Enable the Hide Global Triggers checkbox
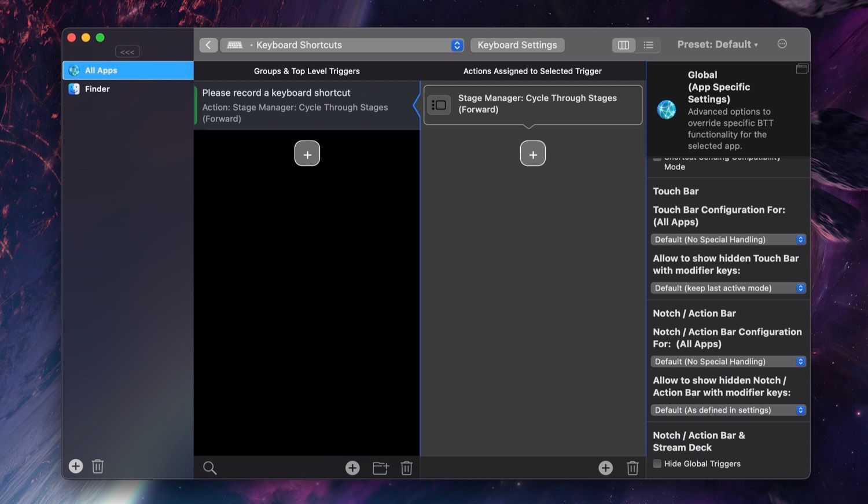This screenshot has height=504, width=868. 657,463
